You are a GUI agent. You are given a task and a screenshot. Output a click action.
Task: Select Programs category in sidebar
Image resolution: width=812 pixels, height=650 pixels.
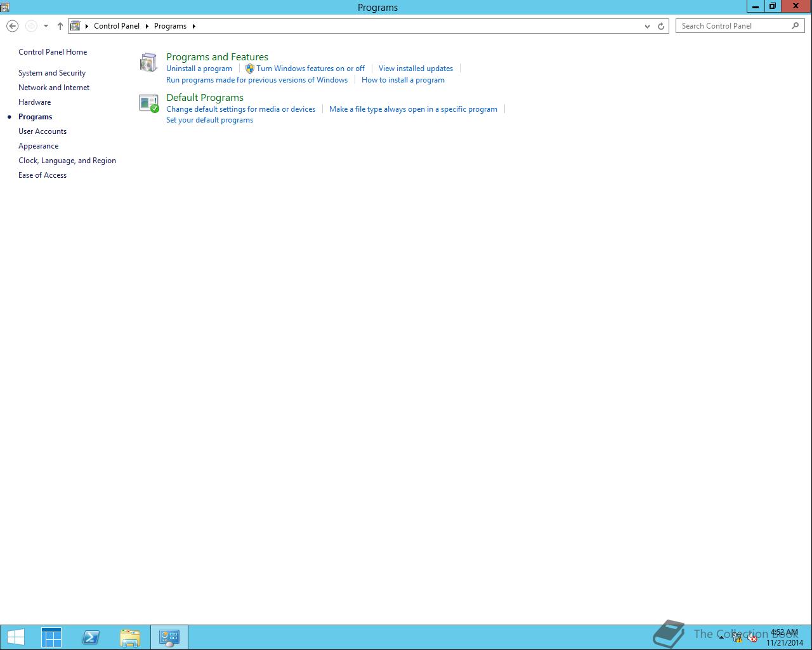coord(36,117)
